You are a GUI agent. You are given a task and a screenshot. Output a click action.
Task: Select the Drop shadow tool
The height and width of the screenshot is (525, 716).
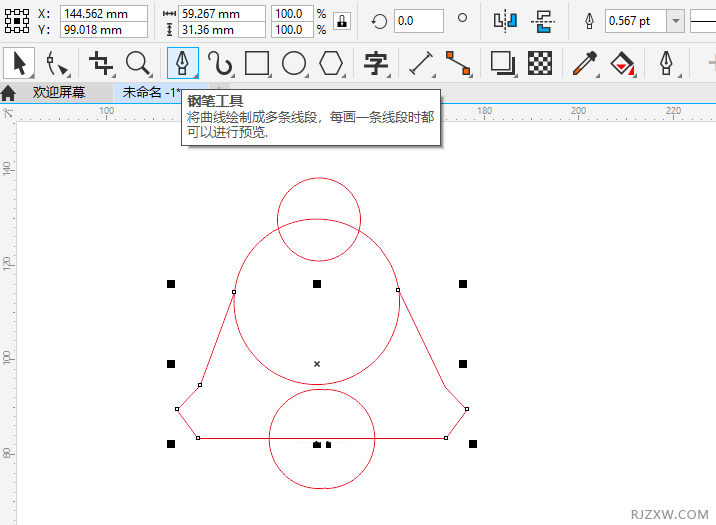click(x=503, y=63)
